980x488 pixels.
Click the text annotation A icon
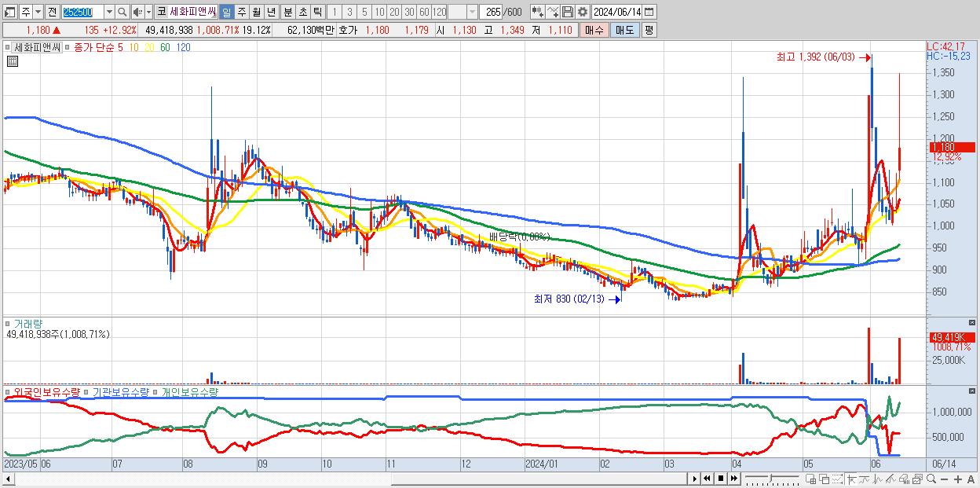[971, 479]
